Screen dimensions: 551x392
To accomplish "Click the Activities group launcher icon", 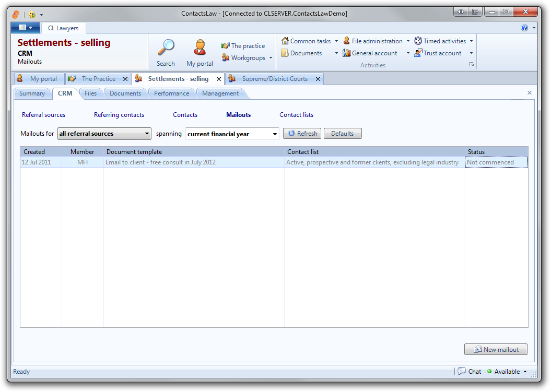I will (472, 65).
